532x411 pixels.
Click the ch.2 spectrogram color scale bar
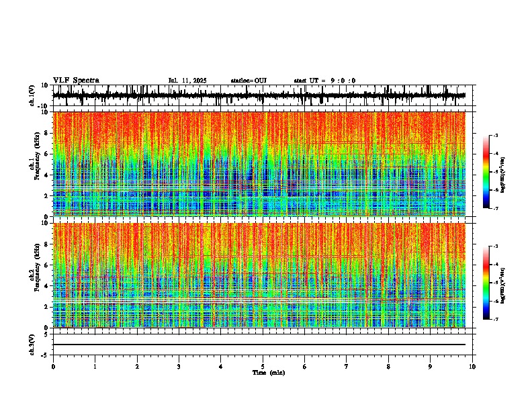click(x=486, y=283)
